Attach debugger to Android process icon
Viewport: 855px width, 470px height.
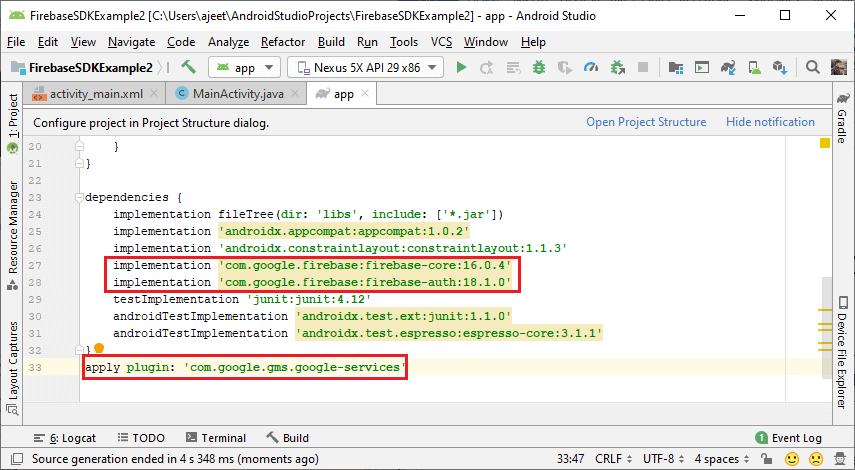click(617, 68)
